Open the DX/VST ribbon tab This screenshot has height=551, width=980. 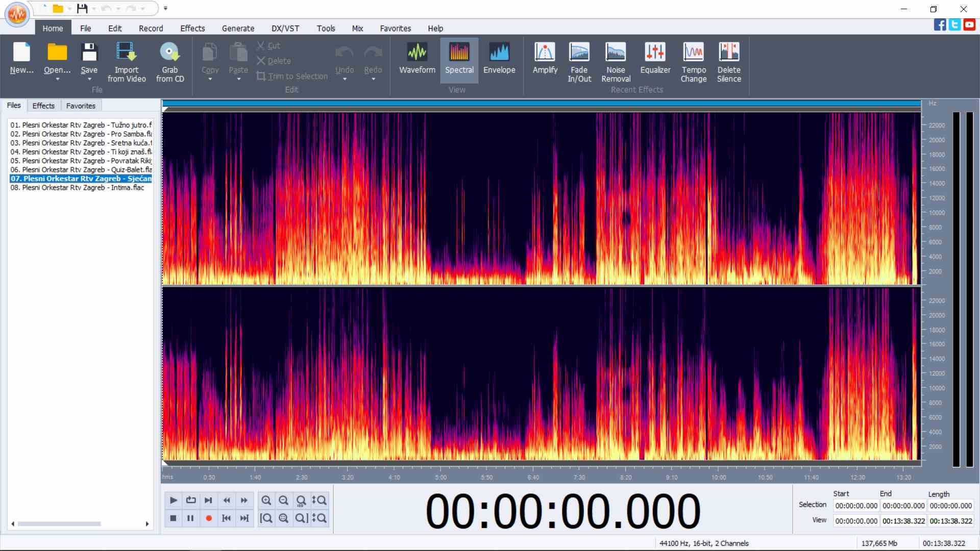285,29
